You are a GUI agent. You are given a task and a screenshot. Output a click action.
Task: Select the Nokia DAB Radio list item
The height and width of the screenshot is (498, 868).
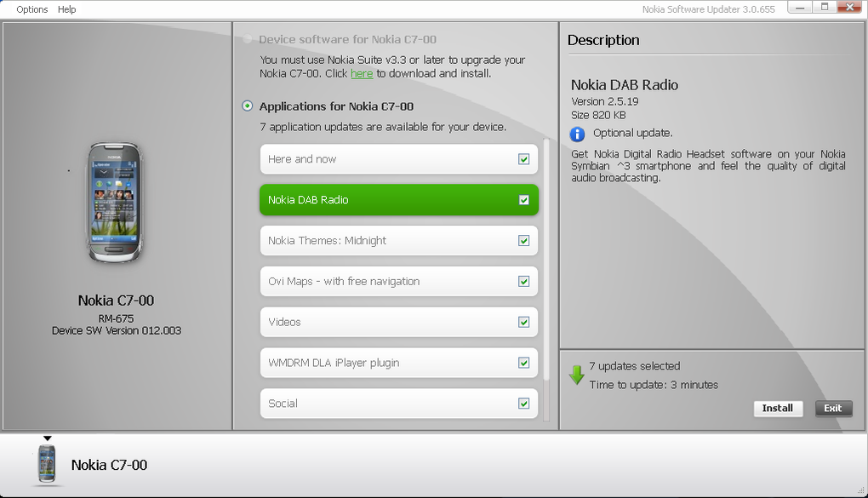pyautogui.click(x=398, y=200)
